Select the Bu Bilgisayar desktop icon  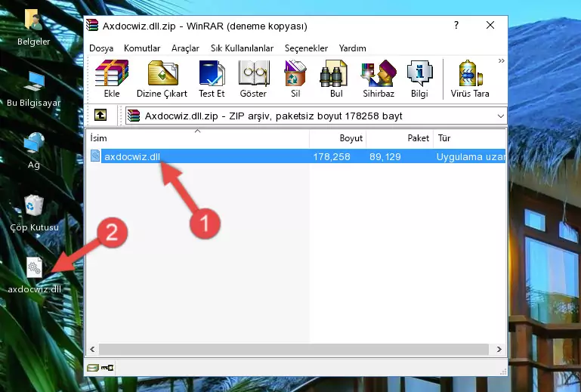point(34,89)
